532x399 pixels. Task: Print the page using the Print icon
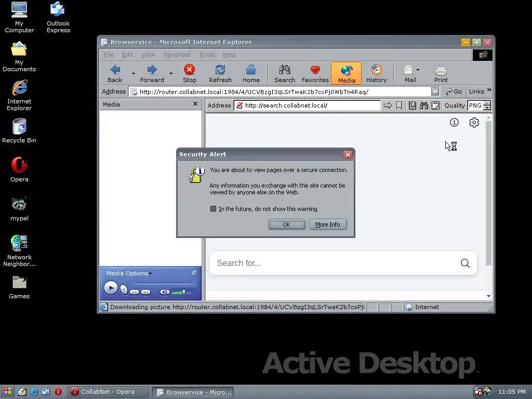(441, 73)
